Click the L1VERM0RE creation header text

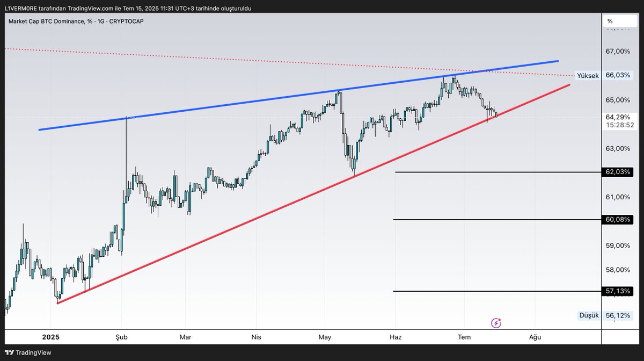click(127, 8)
